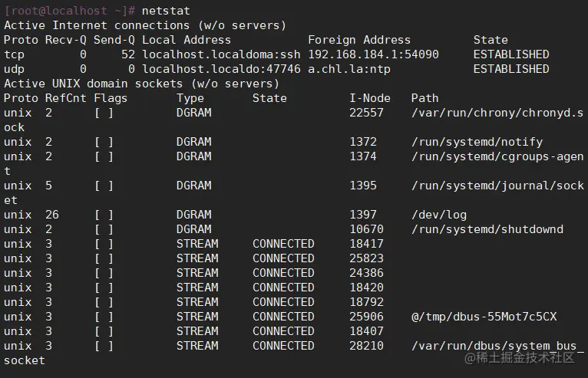The image size is (588, 378).
Task: Click the localhost.localdoma:ssh local address
Action: [x=221, y=54]
